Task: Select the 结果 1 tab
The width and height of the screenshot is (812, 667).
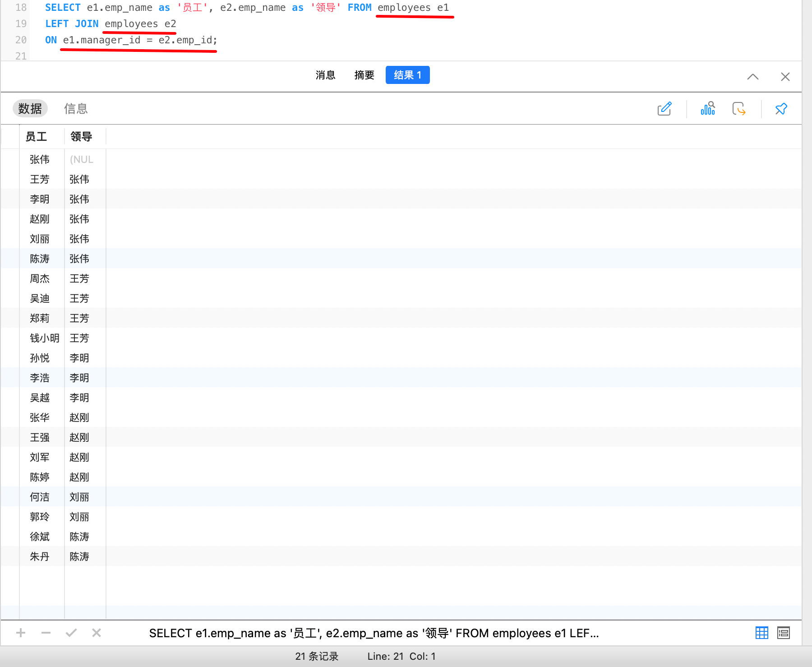Action: point(408,75)
